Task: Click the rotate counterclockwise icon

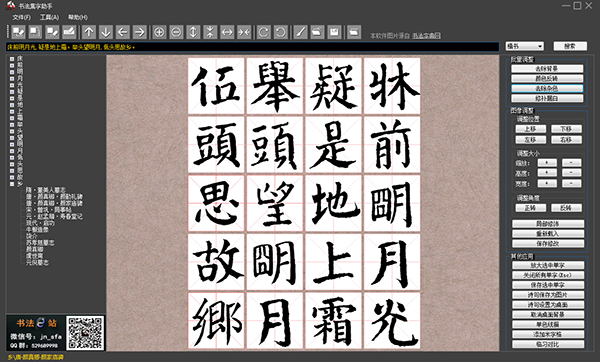Action: 280,32
